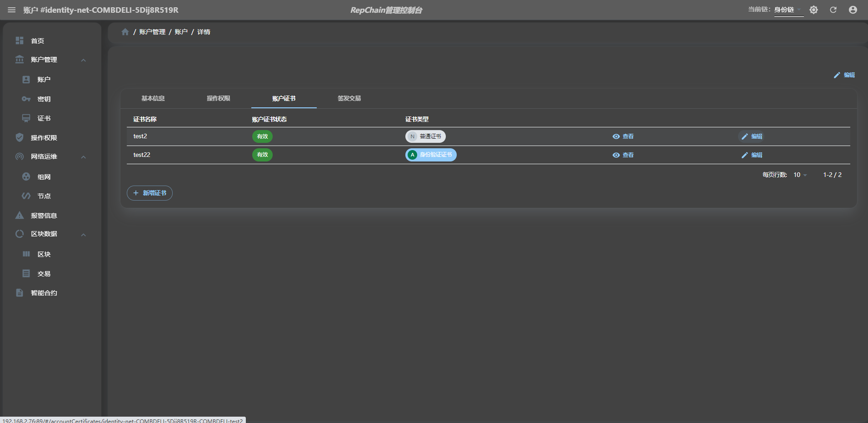Click the 节点 node icon
Screen dimensions: 868x423
click(26, 196)
